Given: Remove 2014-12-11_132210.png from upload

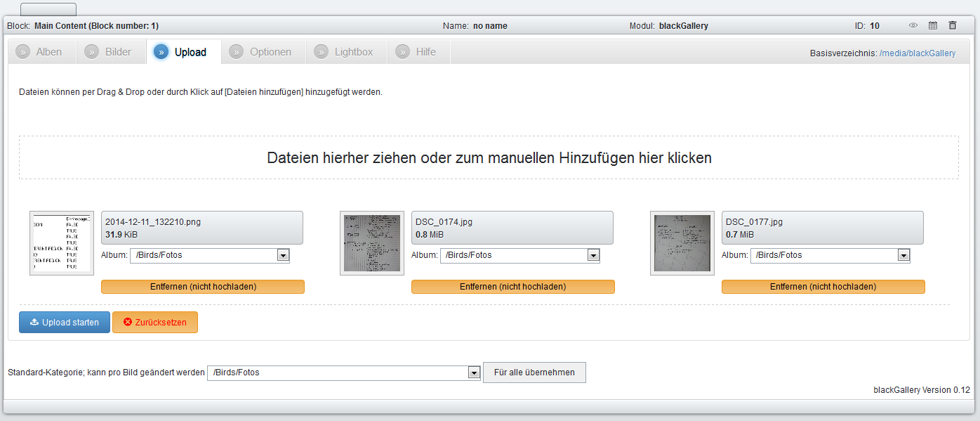Looking at the screenshot, I should [203, 287].
